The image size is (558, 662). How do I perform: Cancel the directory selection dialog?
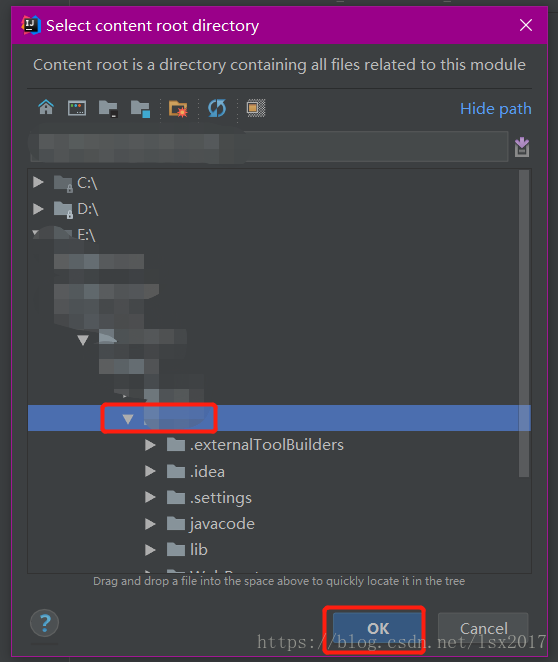[483, 629]
